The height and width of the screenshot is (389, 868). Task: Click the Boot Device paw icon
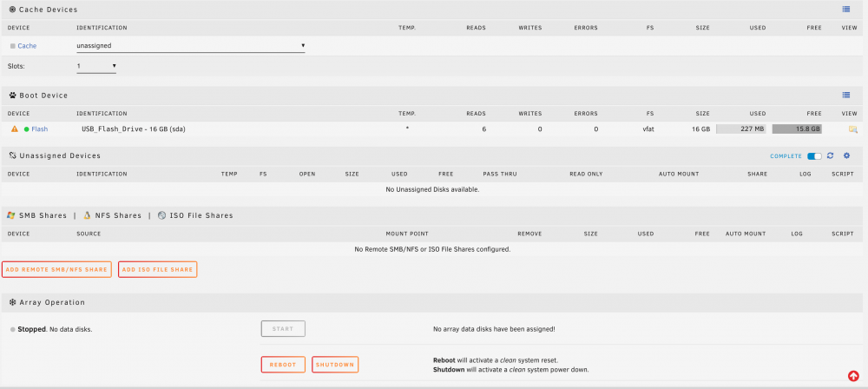12,96
